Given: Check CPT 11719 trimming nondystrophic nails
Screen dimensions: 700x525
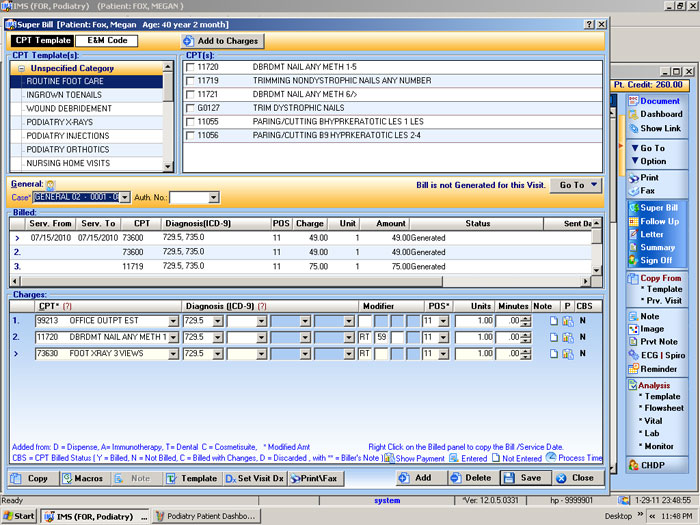Looking at the screenshot, I should click(x=190, y=81).
